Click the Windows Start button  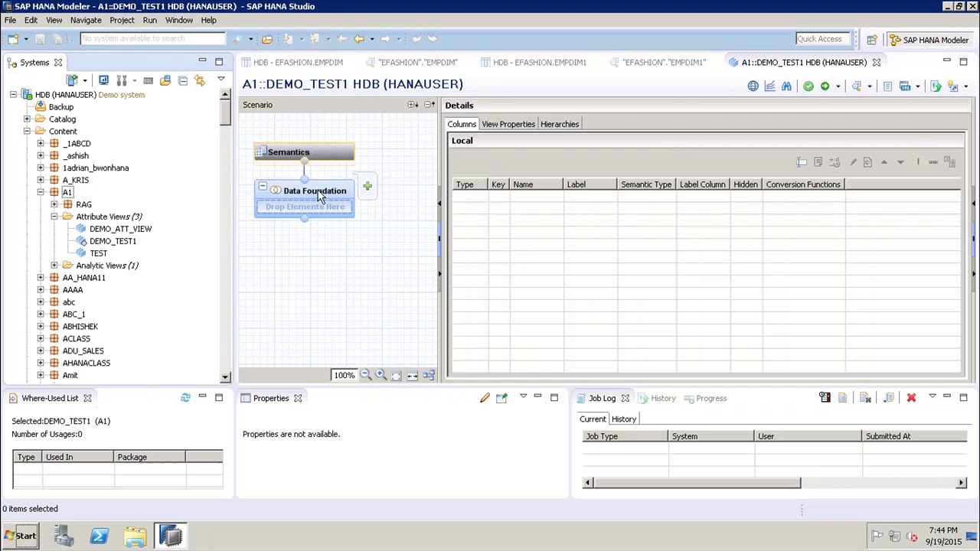pyautogui.click(x=20, y=536)
